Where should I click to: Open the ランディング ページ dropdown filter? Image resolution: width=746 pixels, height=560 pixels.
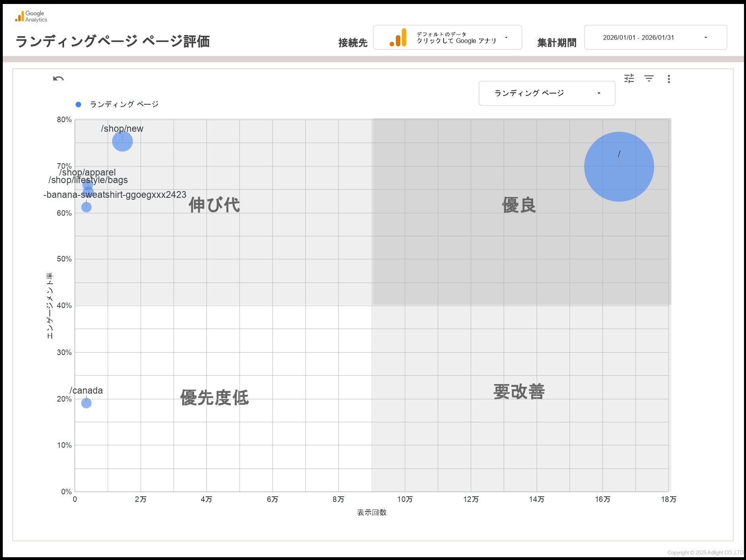(547, 93)
